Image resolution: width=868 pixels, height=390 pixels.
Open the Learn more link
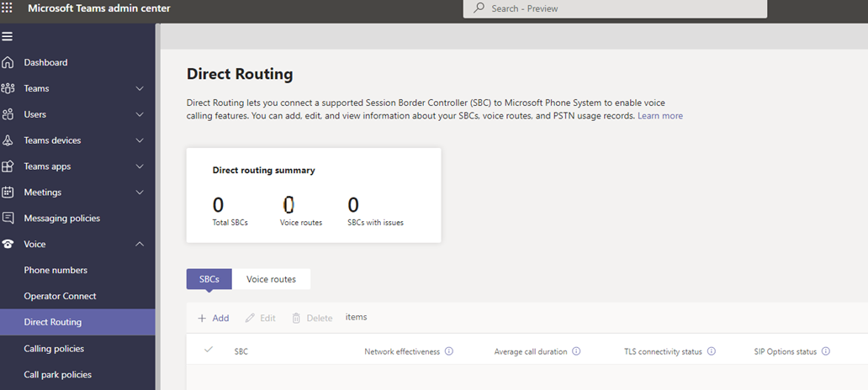tap(660, 116)
